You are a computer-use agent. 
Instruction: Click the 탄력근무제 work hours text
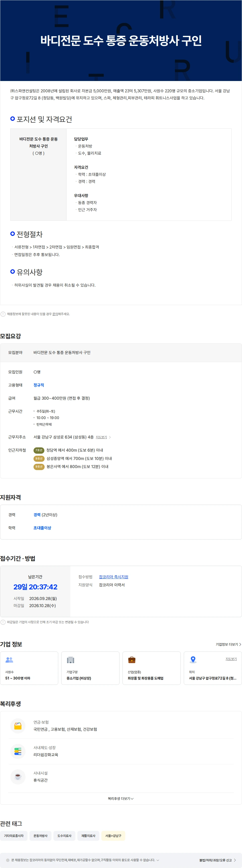click(44, 424)
